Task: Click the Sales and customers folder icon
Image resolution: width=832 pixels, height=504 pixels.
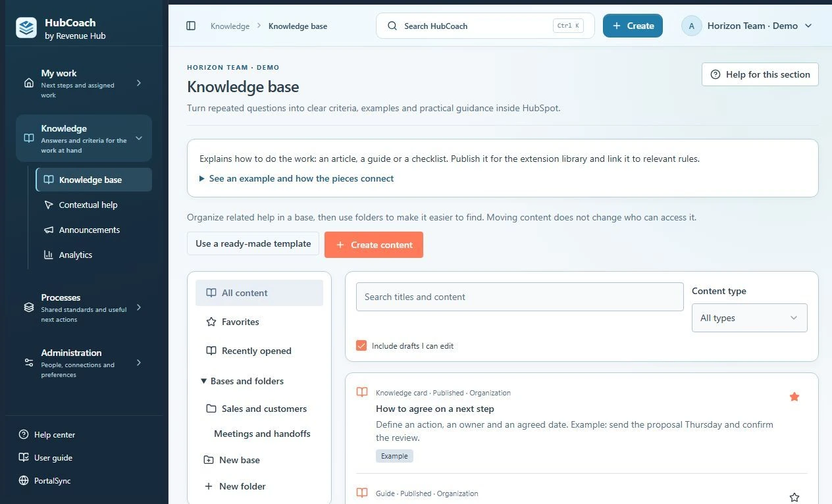Action: (x=211, y=409)
